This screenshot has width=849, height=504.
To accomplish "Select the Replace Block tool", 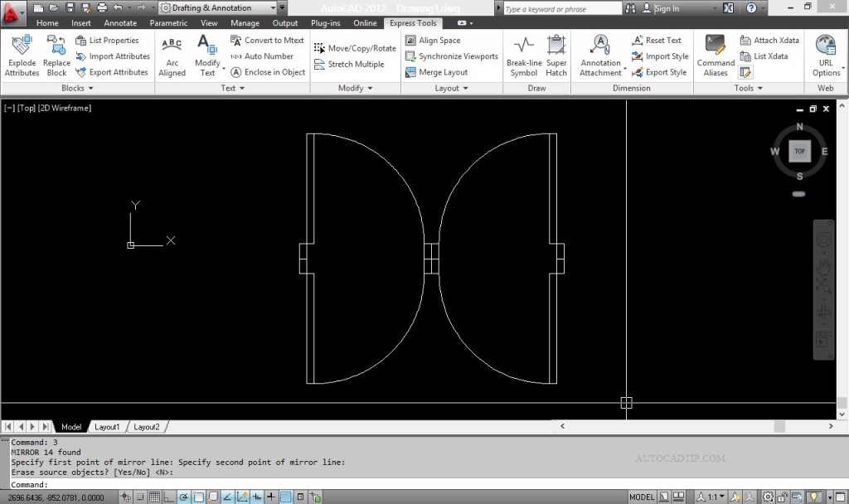I will click(56, 56).
